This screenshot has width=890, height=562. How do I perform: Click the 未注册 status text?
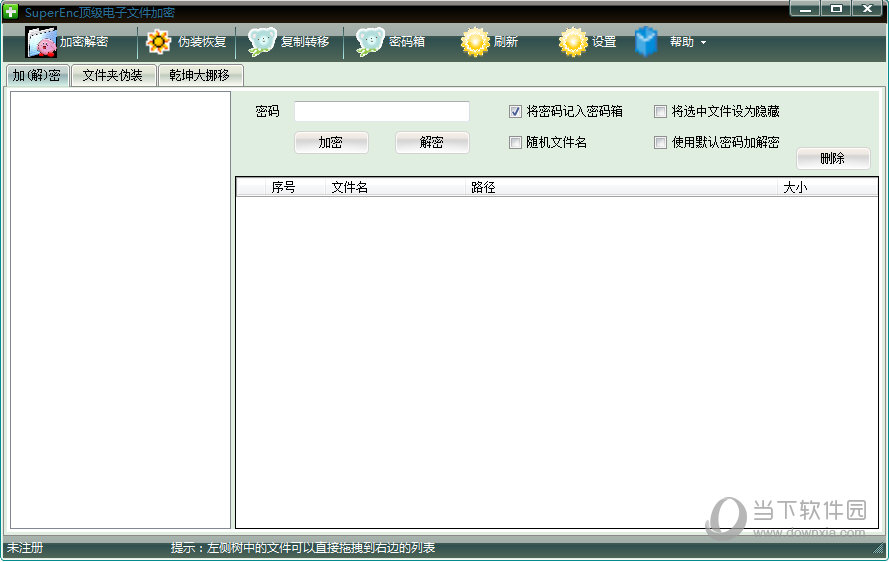(25, 548)
